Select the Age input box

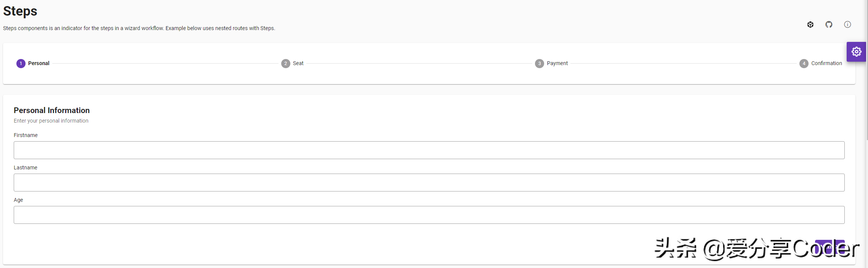pyautogui.click(x=429, y=215)
